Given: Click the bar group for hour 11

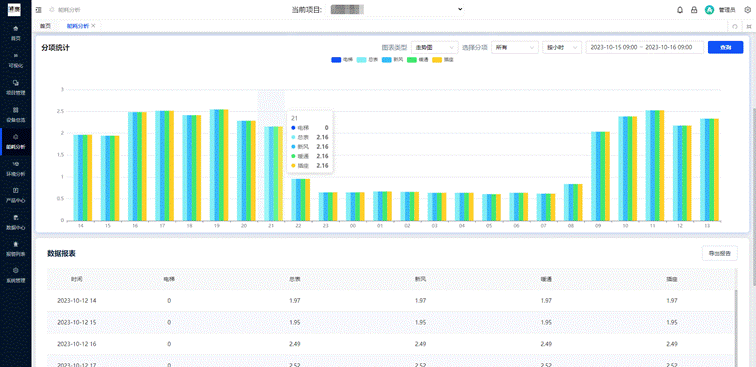Looking at the screenshot, I should point(655,165).
